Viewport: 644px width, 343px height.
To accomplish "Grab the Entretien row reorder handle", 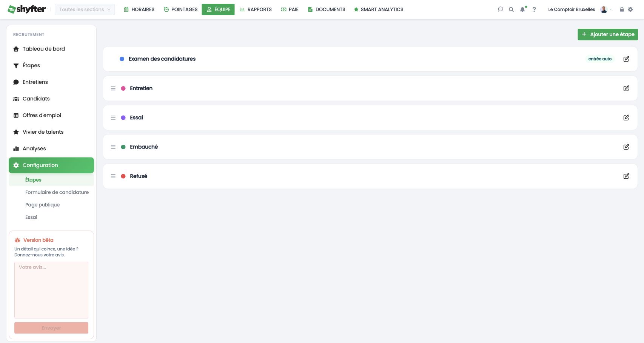I will tap(113, 88).
